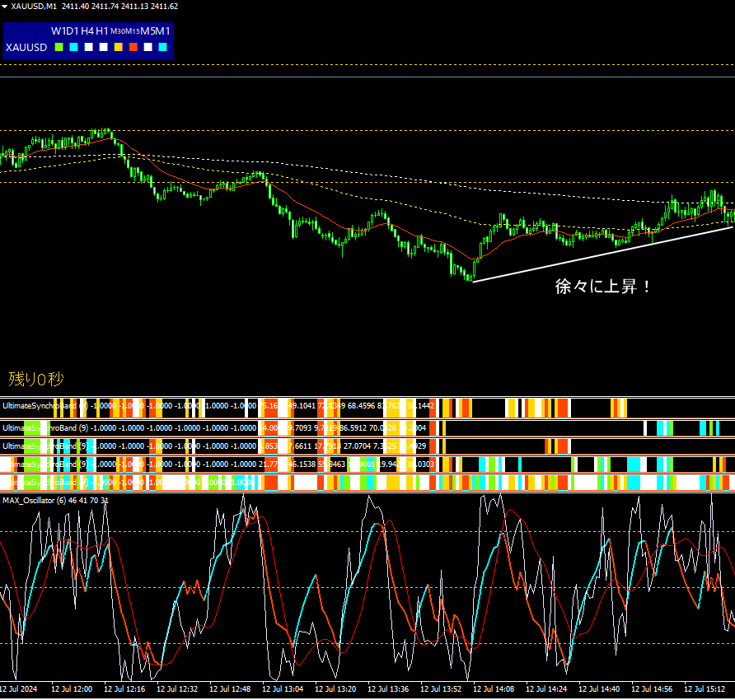Click the 12 Jul 15:12 time label
The width and height of the screenshot is (735, 700).
(705, 689)
